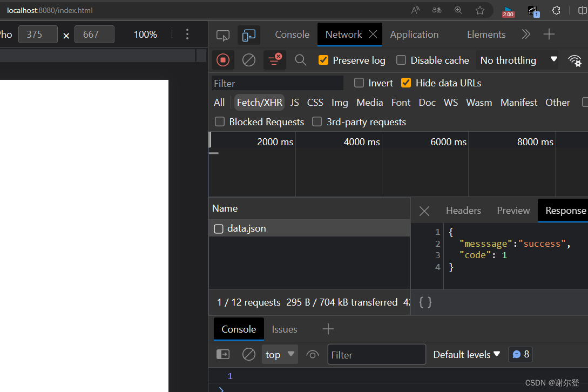Click the device width field showing 375
The image size is (588, 392).
[x=38, y=35]
